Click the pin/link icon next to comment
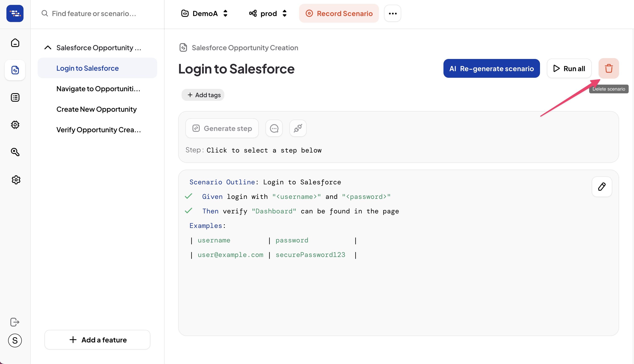The width and height of the screenshot is (634, 364). [x=297, y=128]
